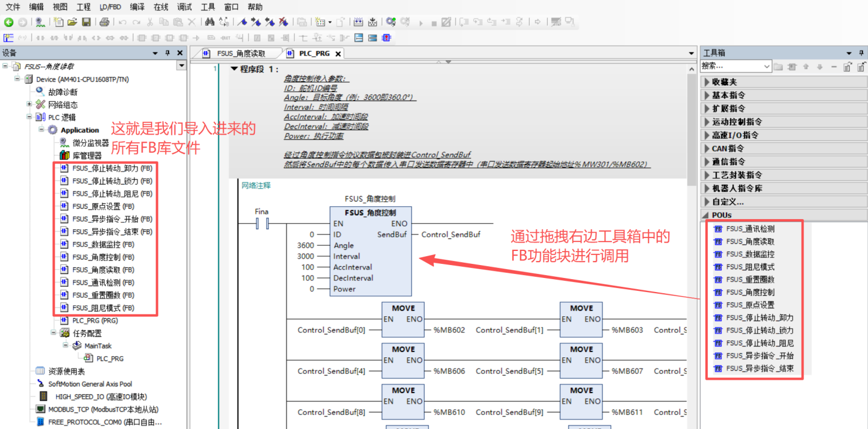Click the Fina contact in the ladder
This screenshot has width=868, height=429.
[261, 223]
